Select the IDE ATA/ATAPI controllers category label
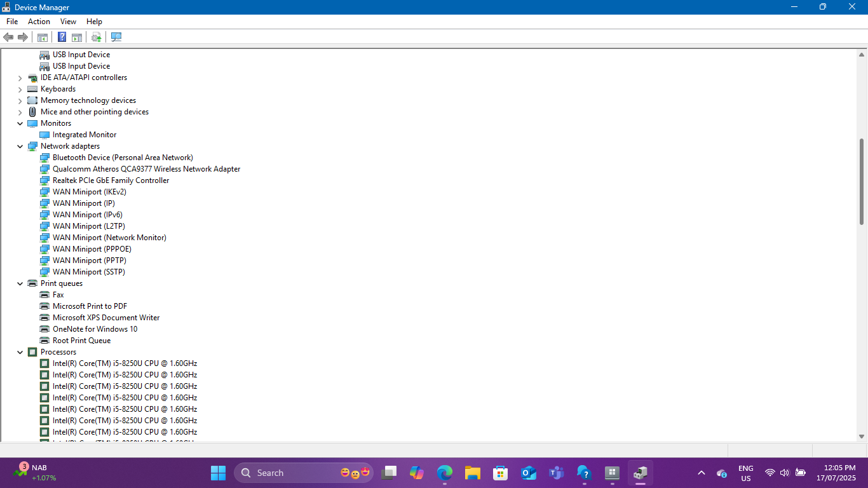868x488 pixels. tap(84, 78)
